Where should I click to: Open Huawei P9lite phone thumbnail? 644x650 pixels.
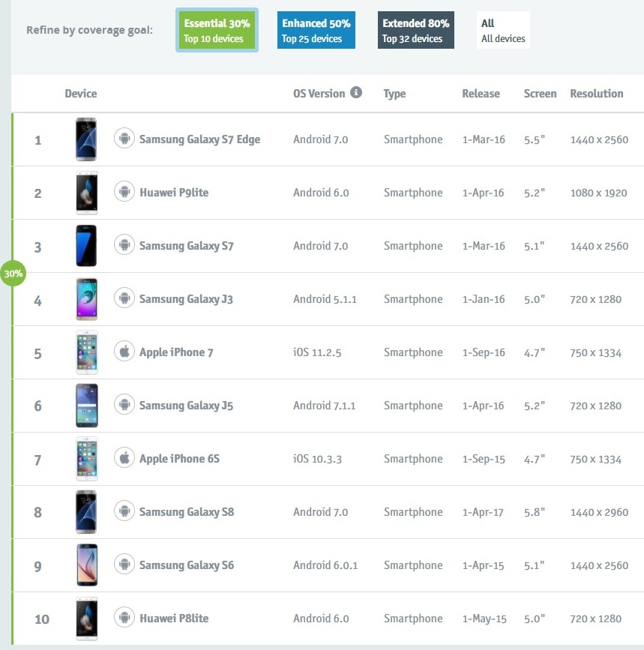point(87,193)
